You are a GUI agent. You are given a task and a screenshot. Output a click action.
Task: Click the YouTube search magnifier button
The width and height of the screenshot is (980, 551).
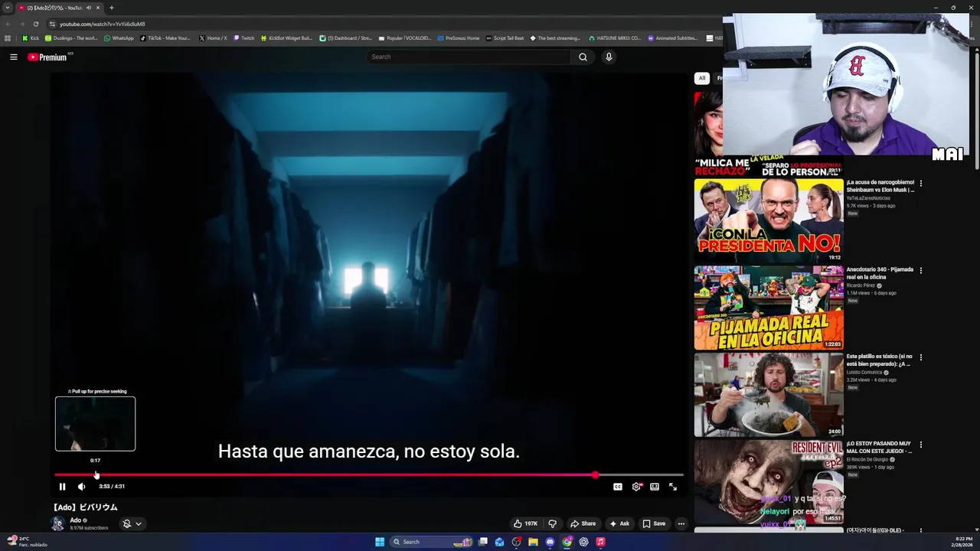[x=583, y=57]
